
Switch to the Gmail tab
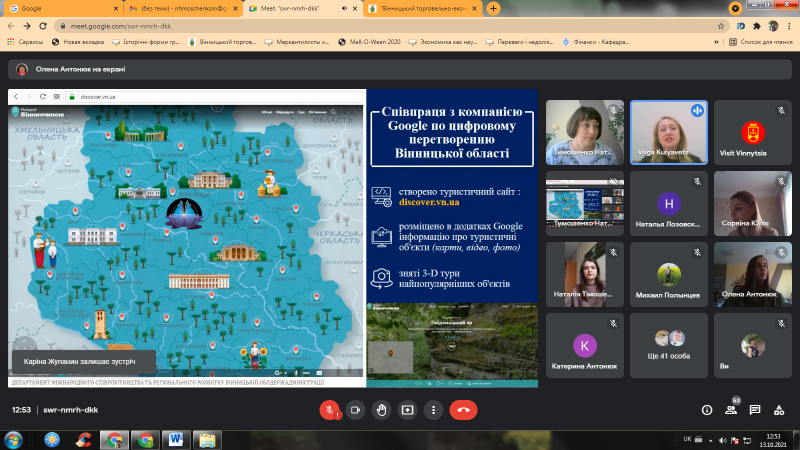coord(182,9)
